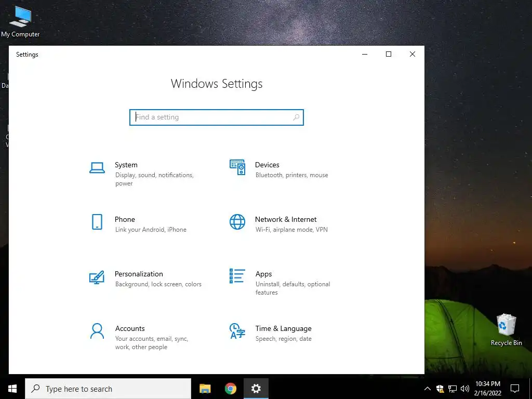532x399 pixels.
Task: Click 'Wi-Fi, airplane mode, VPN' description
Action: coord(291,230)
